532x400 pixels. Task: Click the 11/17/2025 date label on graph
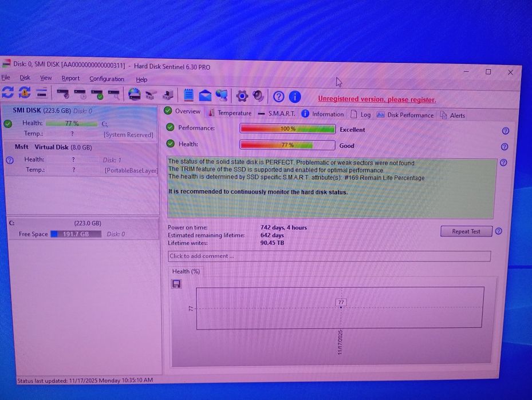(340, 342)
